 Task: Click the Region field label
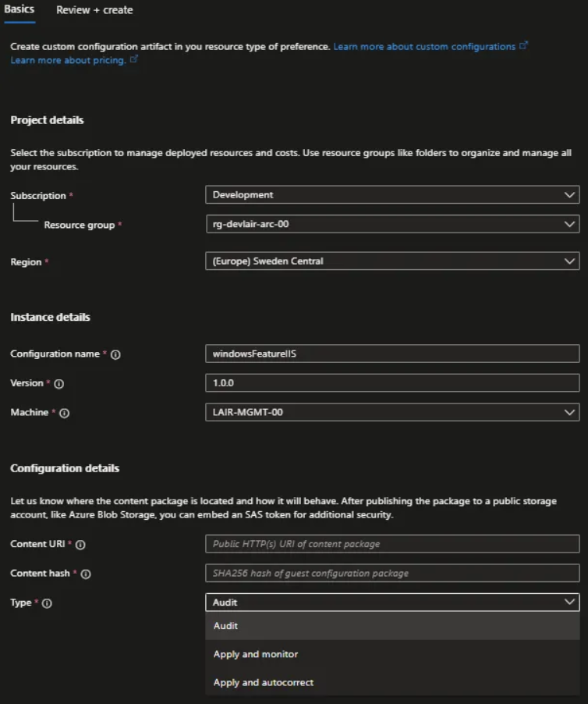click(x=26, y=262)
